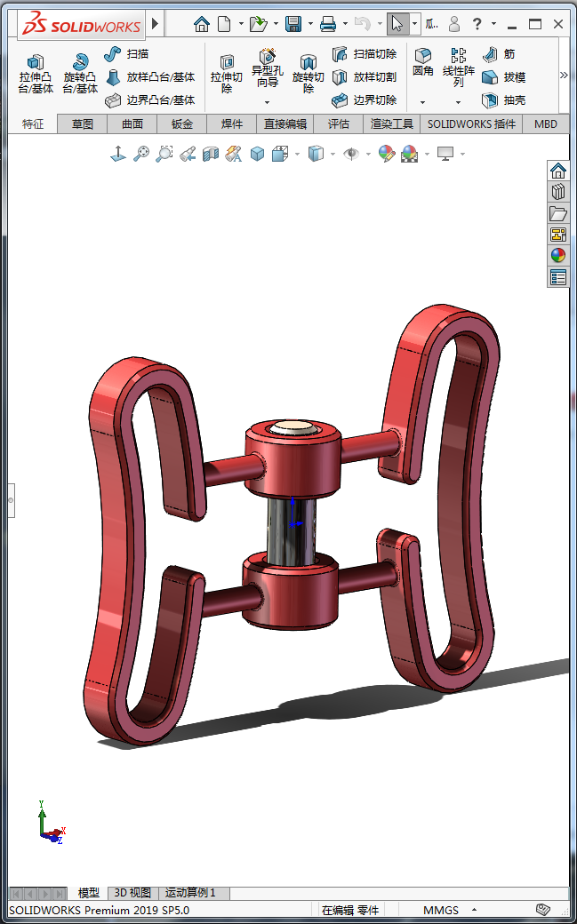Select Lofted Boss/Base (放样凸台/基体)
577x924 pixels.
(x=150, y=77)
